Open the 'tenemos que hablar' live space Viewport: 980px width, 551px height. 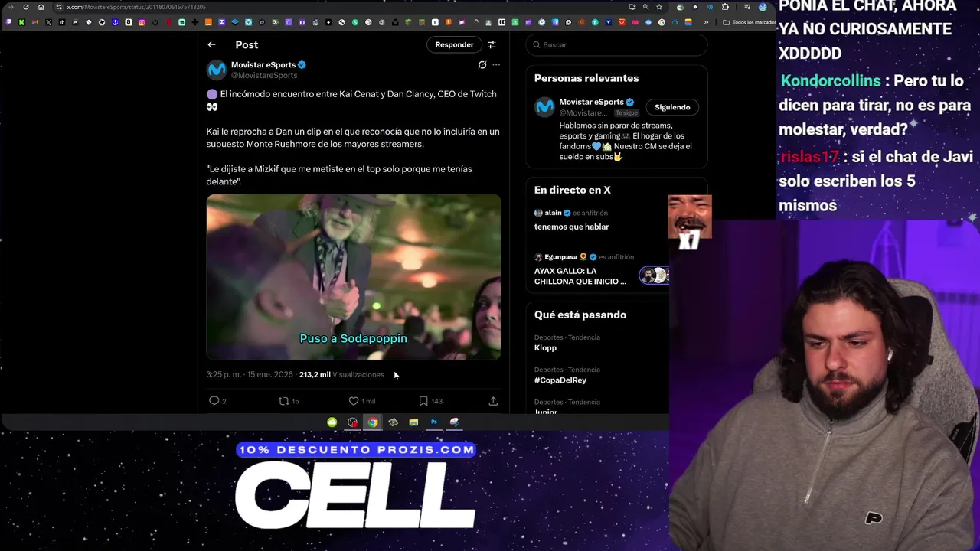(x=572, y=227)
